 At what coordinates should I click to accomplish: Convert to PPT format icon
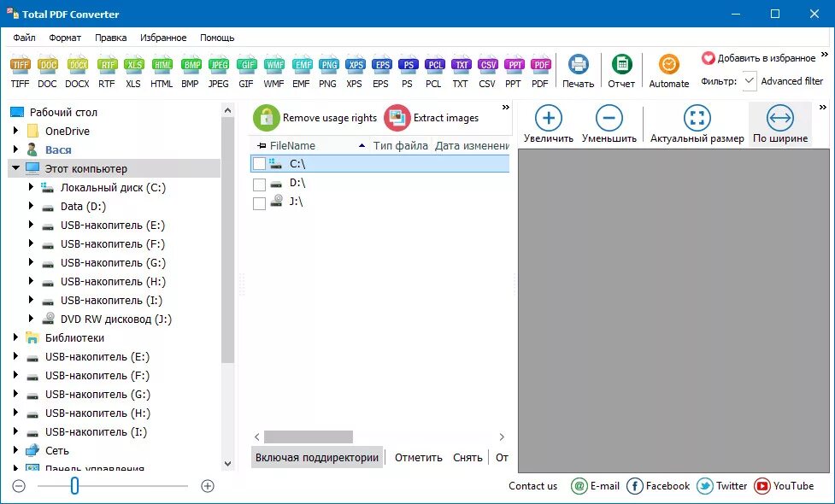click(x=514, y=65)
